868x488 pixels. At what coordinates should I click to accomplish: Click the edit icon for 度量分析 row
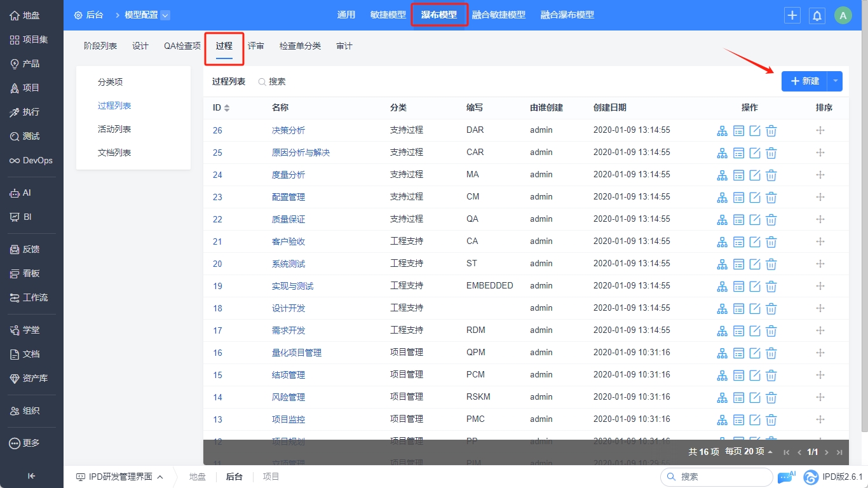[755, 175]
